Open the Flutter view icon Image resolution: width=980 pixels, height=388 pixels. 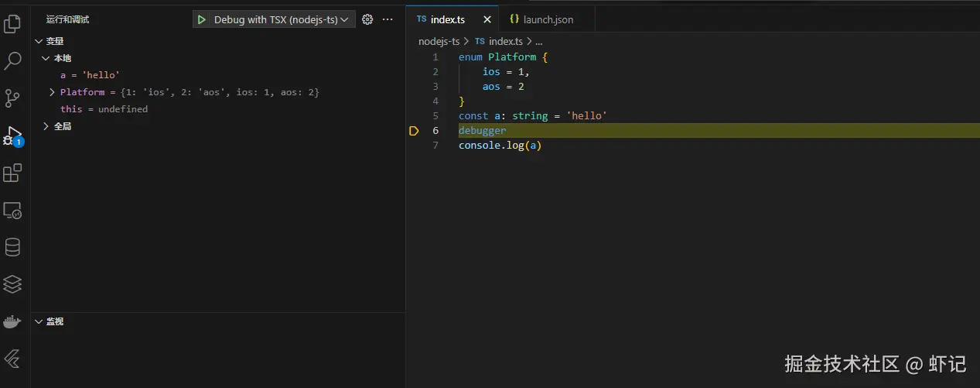pos(12,359)
